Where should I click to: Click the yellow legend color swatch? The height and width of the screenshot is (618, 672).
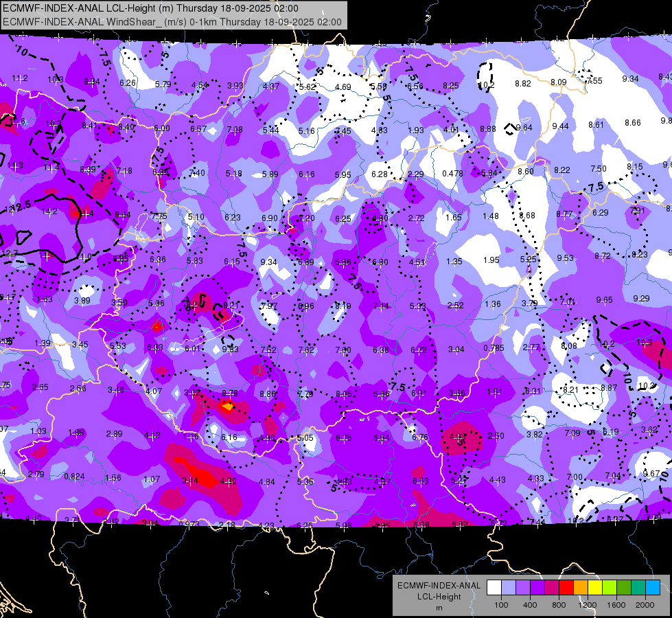tap(595, 587)
